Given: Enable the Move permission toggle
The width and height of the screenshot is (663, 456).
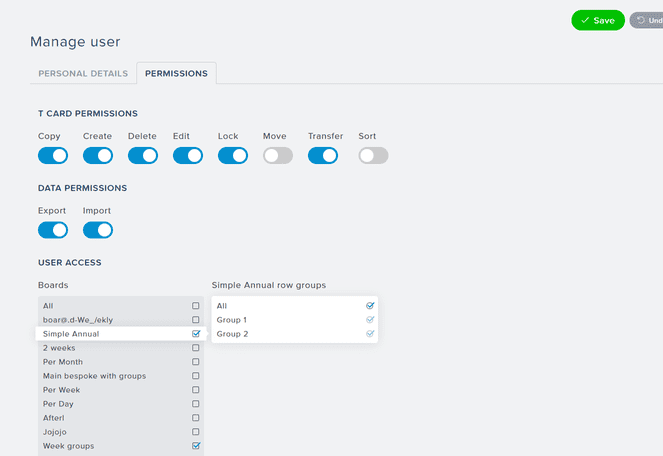Looking at the screenshot, I should click(278, 155).
